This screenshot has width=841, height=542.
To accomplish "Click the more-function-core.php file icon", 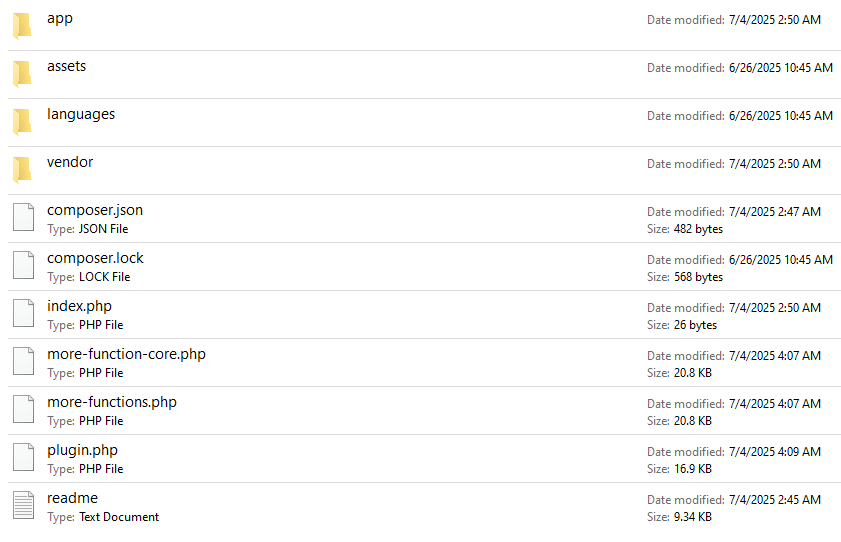I will click(x=22, y=361).
